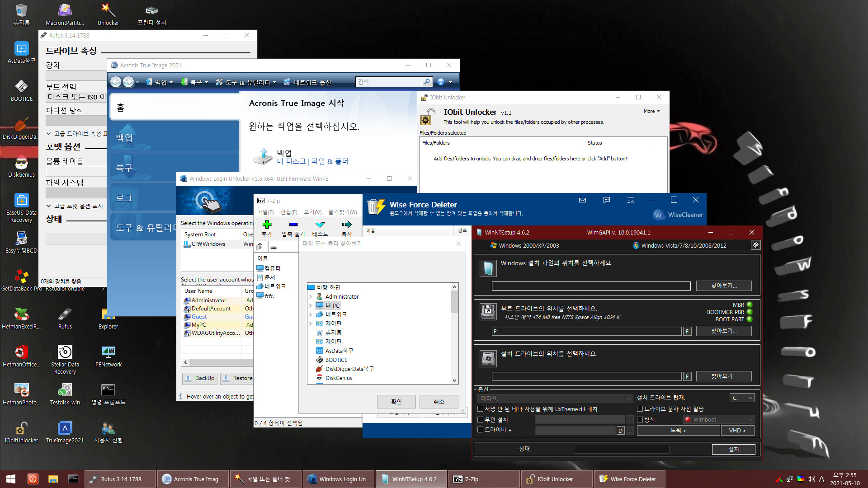
Task: Expand the Administrator tree node
Action: click(311, 297)
